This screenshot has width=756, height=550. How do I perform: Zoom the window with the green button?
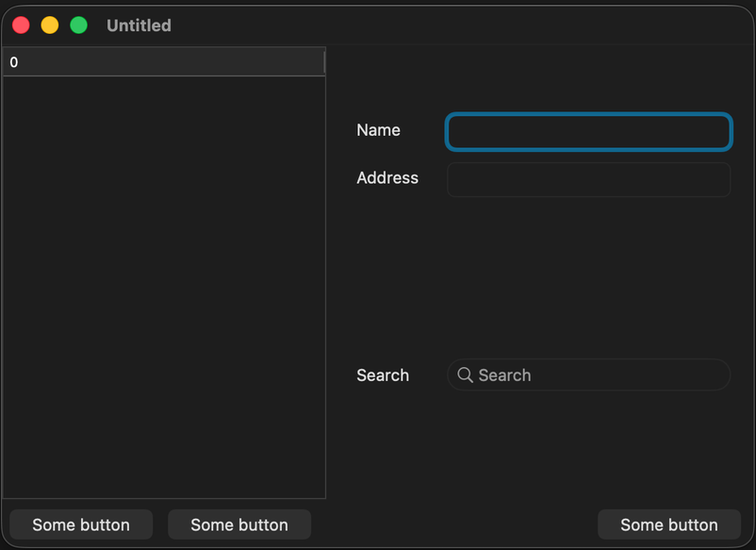tap(79, 25)
